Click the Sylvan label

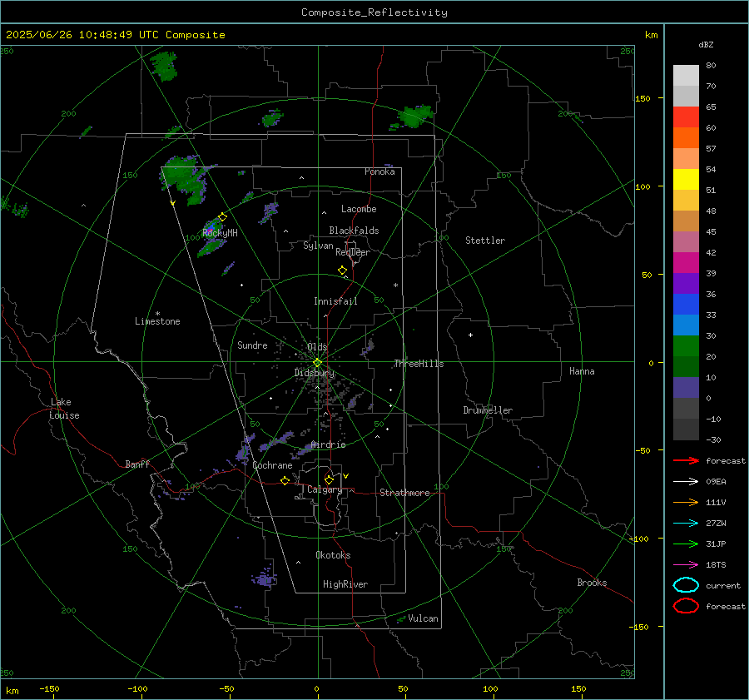point(318,246)
